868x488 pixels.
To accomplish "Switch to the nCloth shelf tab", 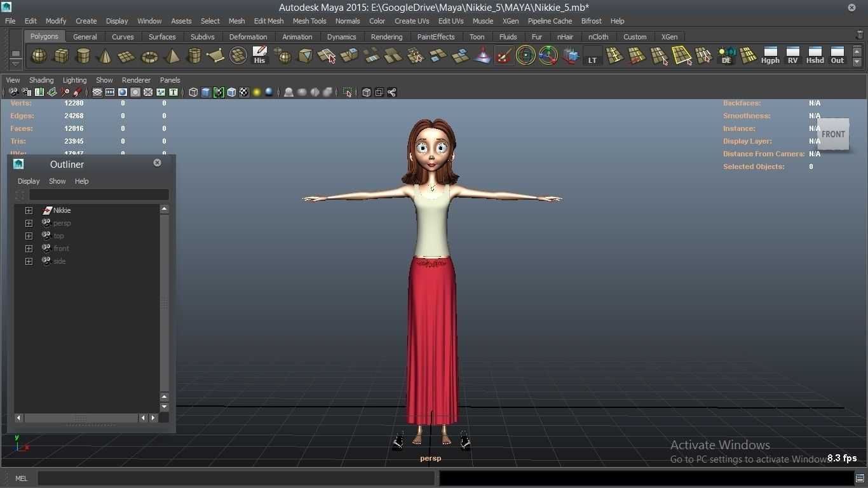I will point(598,37).
